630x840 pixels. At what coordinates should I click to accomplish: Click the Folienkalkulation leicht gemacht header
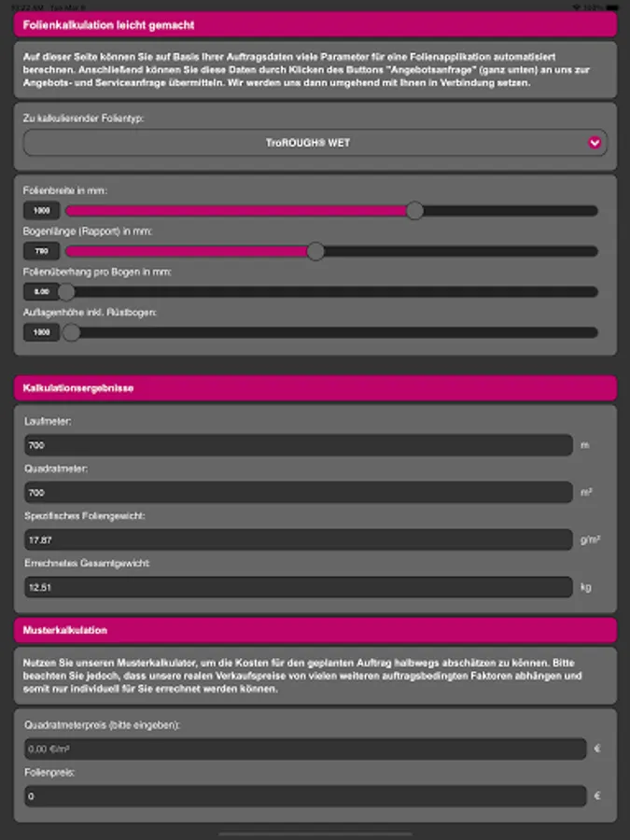point(315,25)
